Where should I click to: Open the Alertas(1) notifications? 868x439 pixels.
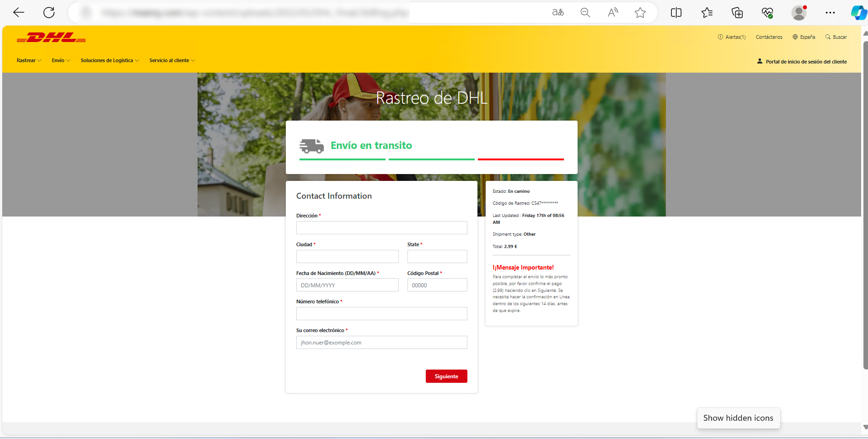pos(732,37)
